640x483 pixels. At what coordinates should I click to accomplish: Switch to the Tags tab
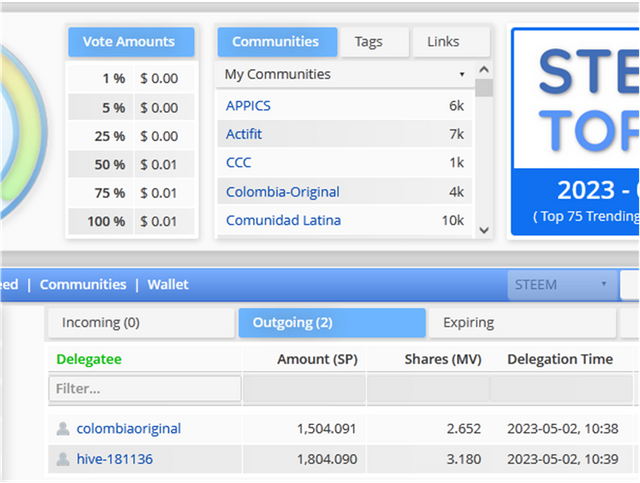click(x=374, y=42)
